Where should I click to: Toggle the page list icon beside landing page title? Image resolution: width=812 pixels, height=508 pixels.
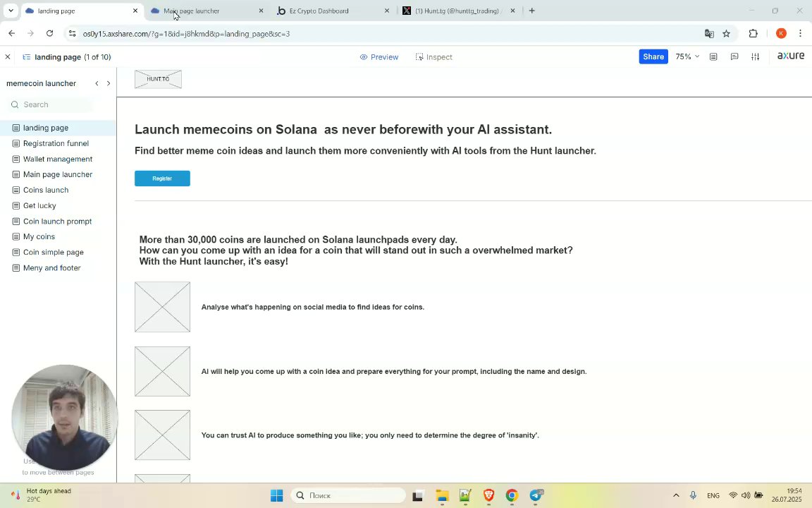26,57
